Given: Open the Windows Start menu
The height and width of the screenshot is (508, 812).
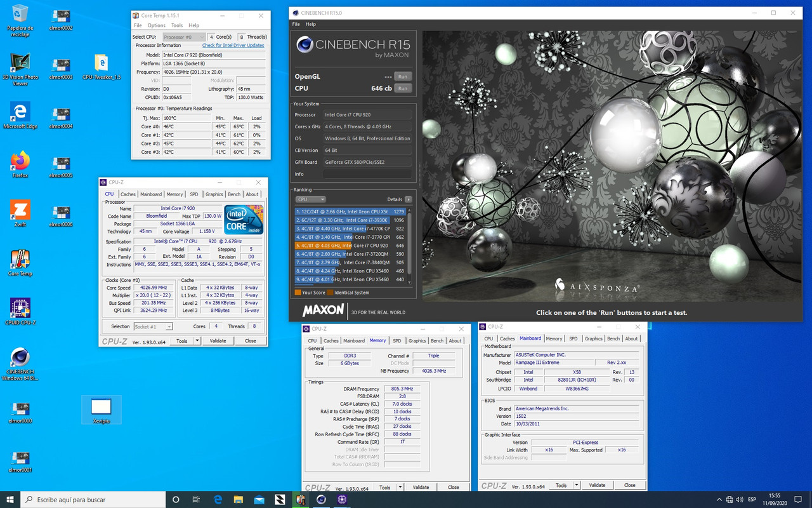Looking at the screenshot, I should (10, 499).
